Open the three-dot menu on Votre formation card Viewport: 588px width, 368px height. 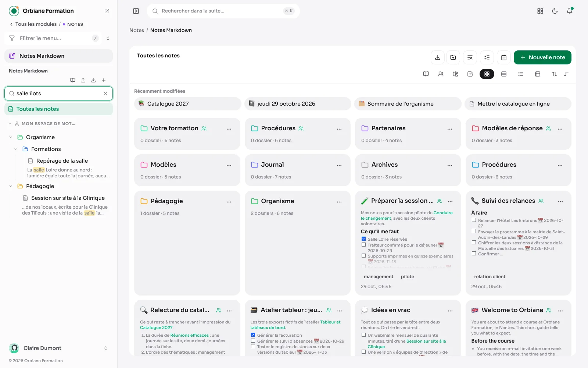coord(229,129)
